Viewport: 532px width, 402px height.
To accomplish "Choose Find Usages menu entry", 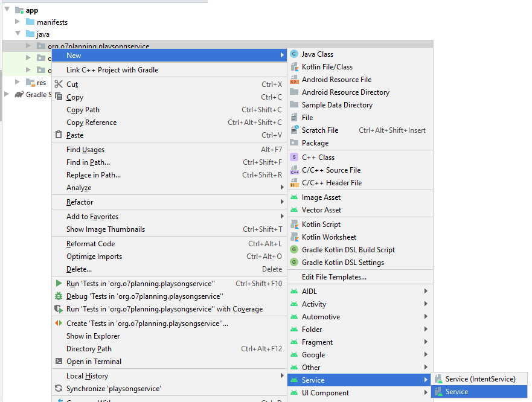I will click(x=169, y=150).
